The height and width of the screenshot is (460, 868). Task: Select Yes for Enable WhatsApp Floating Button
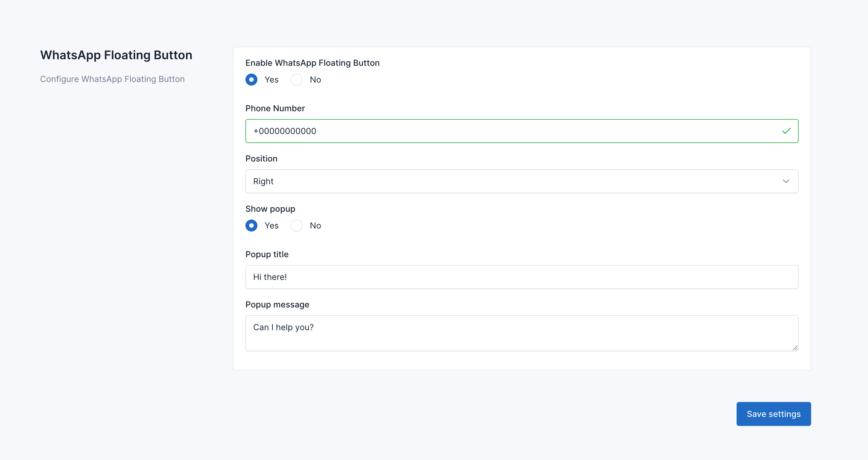(251, 80)
